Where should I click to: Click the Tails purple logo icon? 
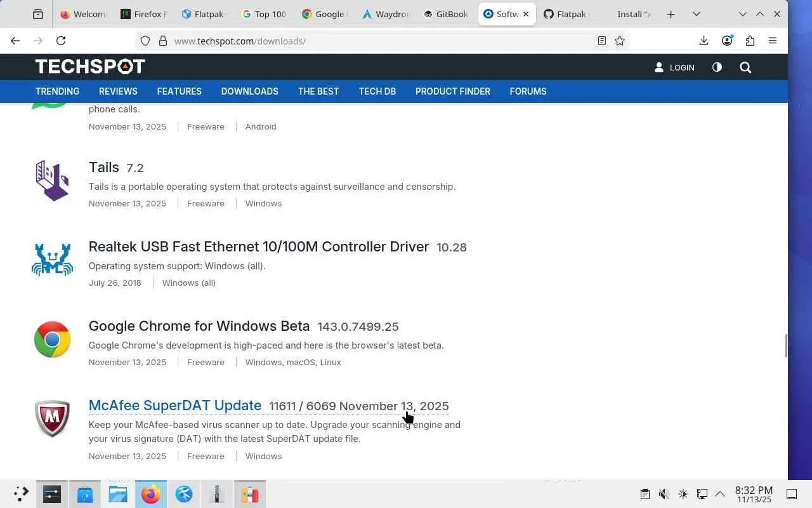click(x=52, y=180)
